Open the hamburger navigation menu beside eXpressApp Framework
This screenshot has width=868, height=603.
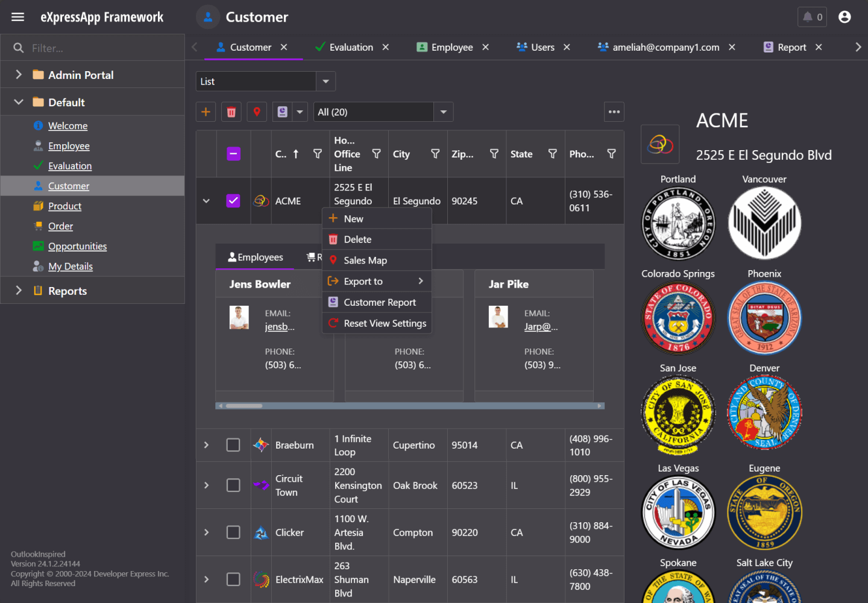coord(17,16)
